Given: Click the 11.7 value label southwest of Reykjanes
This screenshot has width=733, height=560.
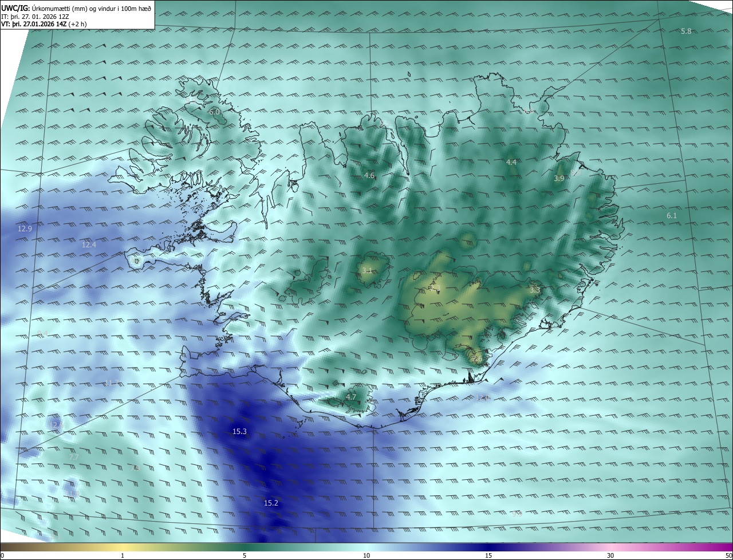Looking at the screenshot, I should click(111, 382).
